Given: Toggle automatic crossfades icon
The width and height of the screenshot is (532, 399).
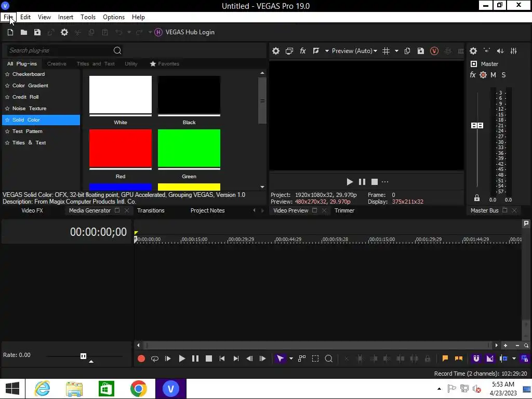Looking at the screenshot, I should point(490,358).
